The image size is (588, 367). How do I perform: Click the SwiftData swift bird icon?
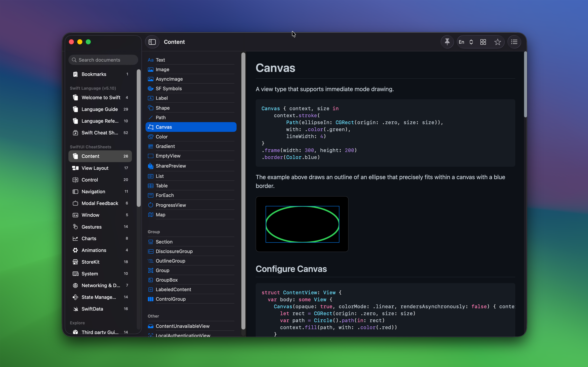coord(75,309)
